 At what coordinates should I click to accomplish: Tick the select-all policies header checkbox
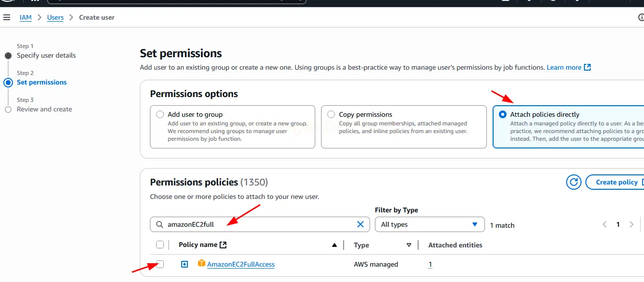[160, 245]
